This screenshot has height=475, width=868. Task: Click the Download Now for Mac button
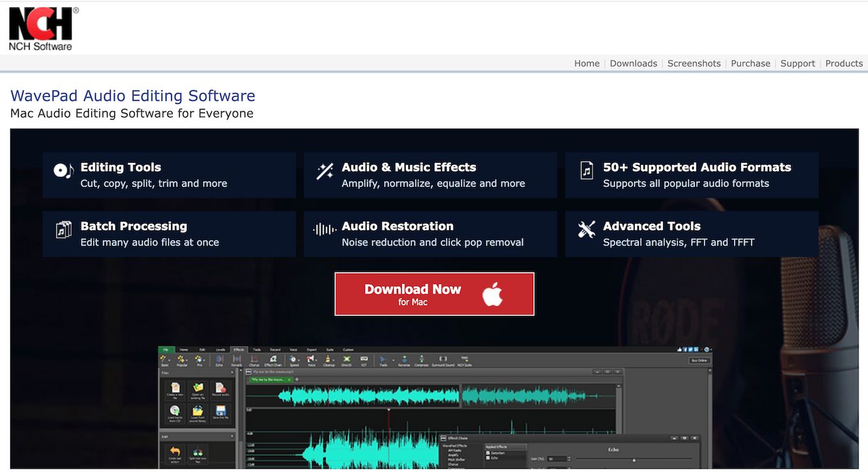(x=435, y=294)
